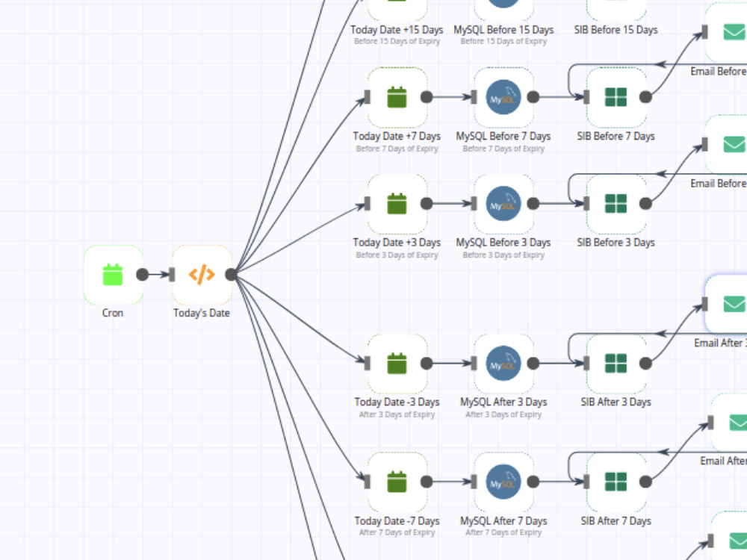Click output dot of Today Date -3 Days
This screenshot has height=560, width=747.
tap(427, 364)
